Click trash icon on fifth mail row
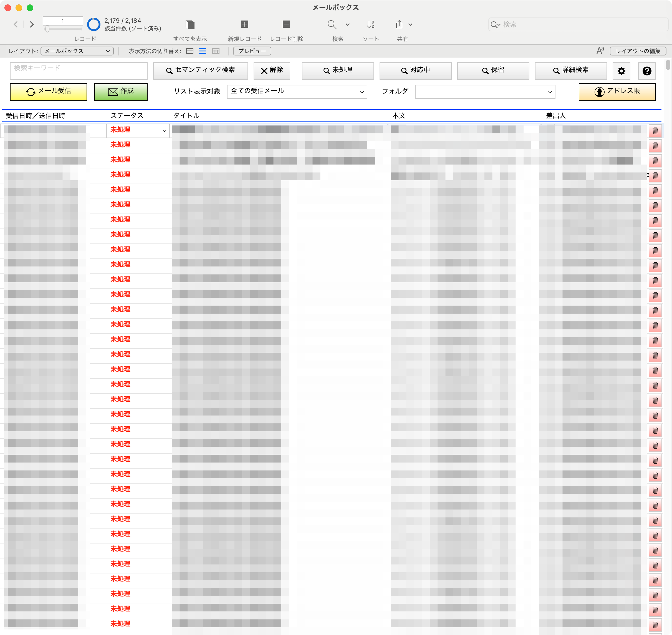672x635 pixels. click(655, 191)
